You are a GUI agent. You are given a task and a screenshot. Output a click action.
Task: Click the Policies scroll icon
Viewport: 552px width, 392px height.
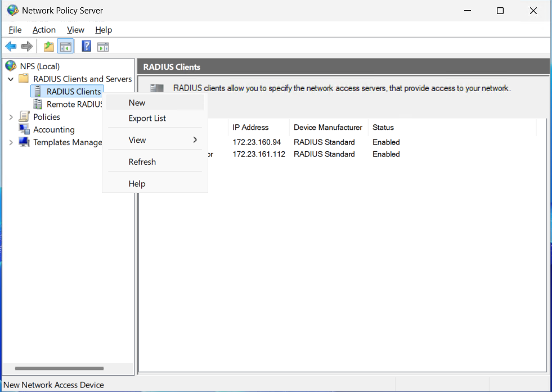pos(24,116)
